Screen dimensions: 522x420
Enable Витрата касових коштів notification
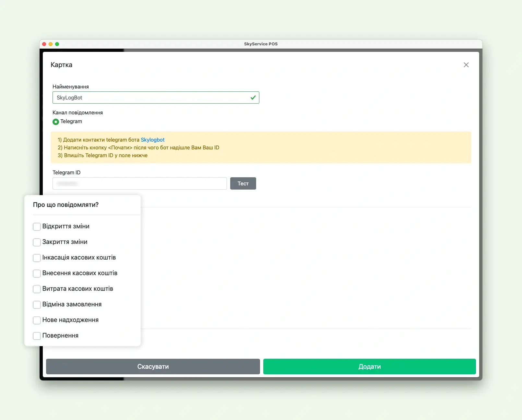pos(37,289)
